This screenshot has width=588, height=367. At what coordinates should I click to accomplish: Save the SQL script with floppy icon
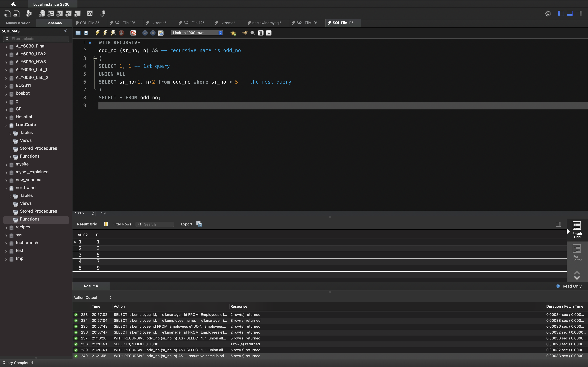coord(86,33)
